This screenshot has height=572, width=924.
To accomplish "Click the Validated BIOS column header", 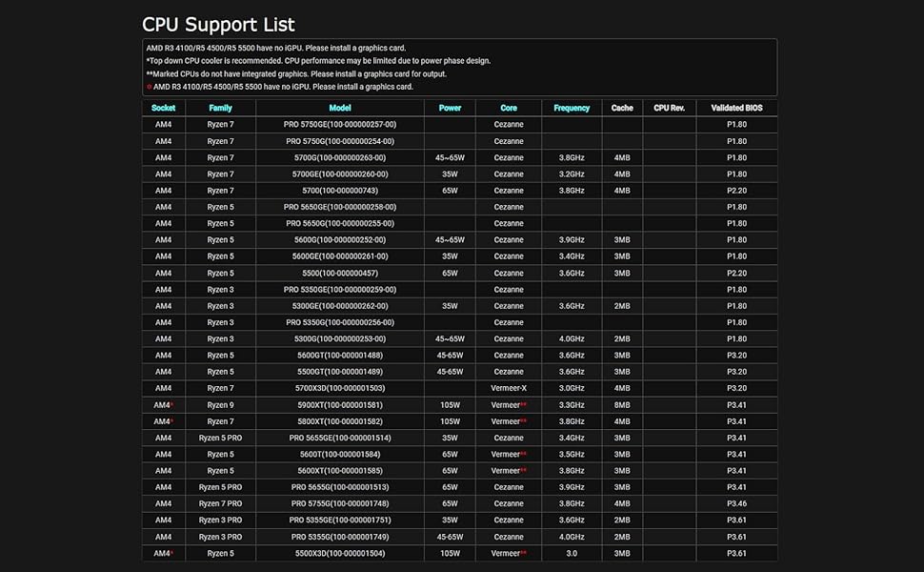I will click(736, 108).
